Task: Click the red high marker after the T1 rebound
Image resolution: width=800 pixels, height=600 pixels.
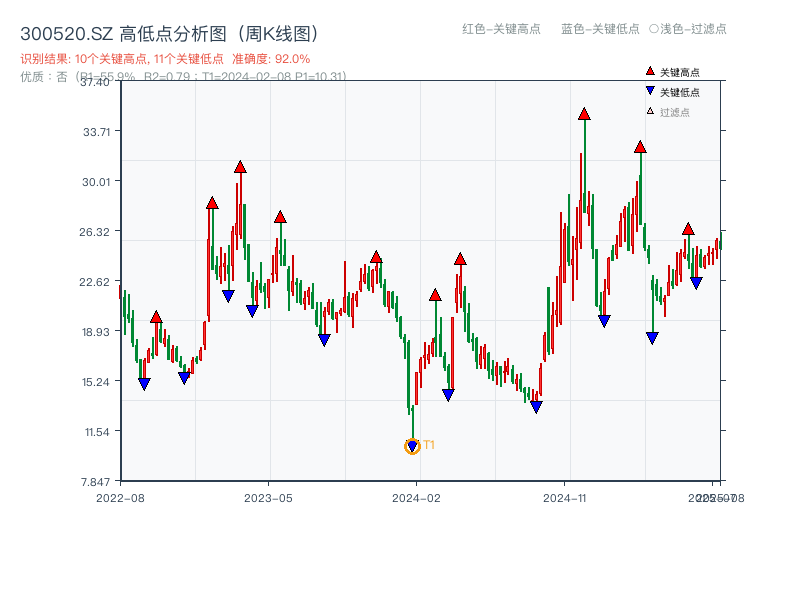Action: (x=435, y=293)
